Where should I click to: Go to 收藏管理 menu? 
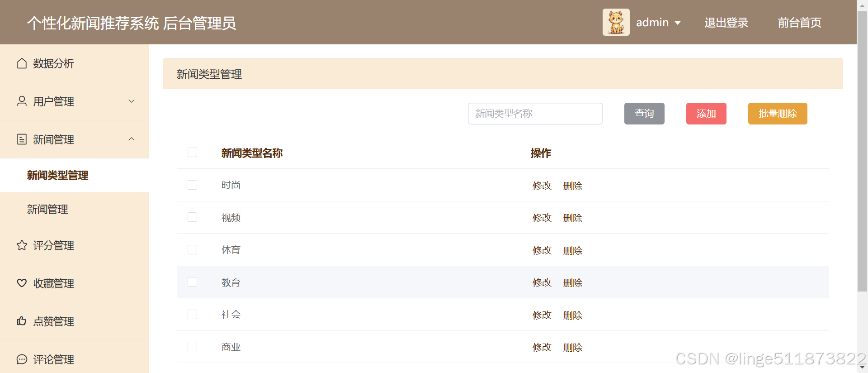(x=75, y=283)
